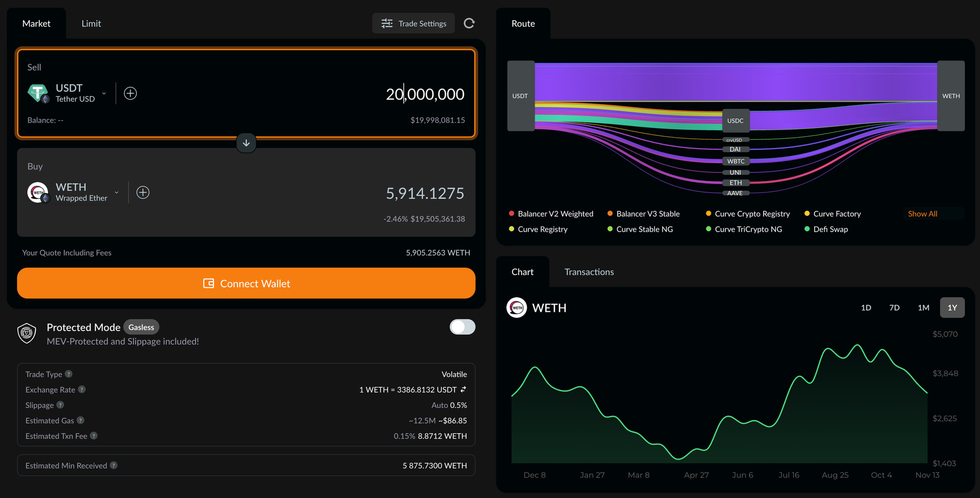The height and width of the screenshot is (498, 980).
Task: Swap sell and buy tokens with the arrow
Action: 246,143
